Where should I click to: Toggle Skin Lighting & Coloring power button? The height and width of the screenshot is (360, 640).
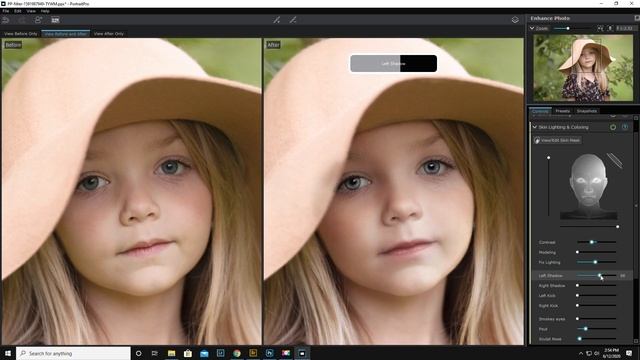[x=613, y=127]
